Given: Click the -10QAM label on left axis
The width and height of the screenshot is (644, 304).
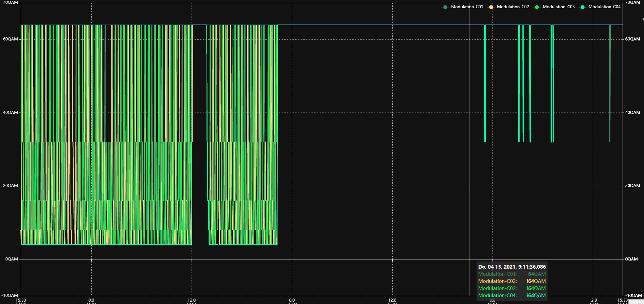Looking at the screenshot, I should click(10, 295).
